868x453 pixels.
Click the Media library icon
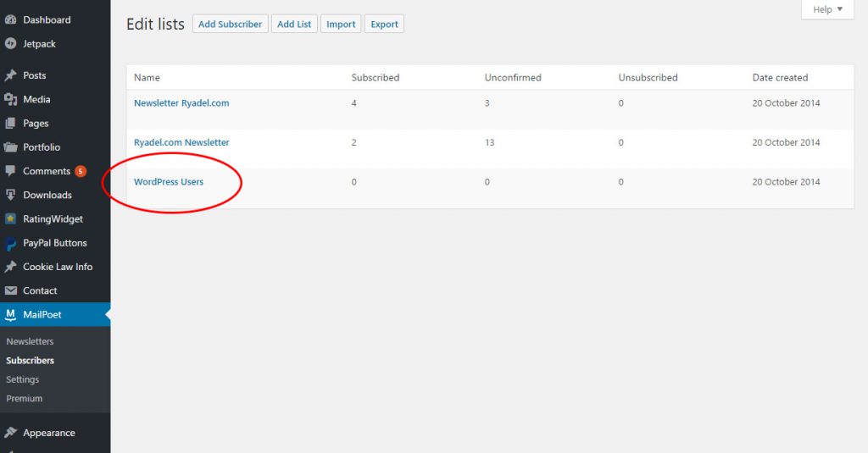pyautogui.click(x=10, y=100)
